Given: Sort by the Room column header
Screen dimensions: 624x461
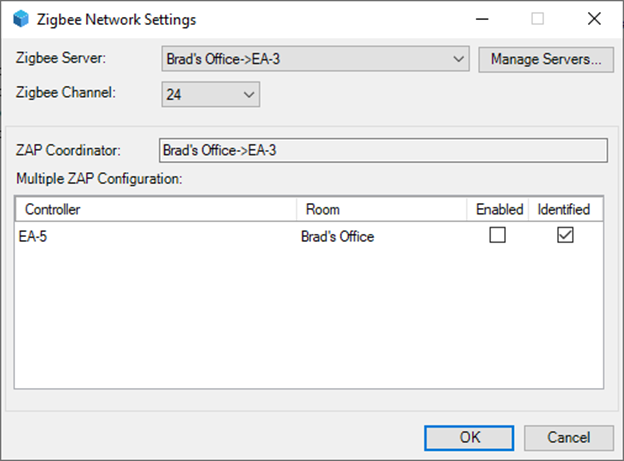Looking at the screenshot, I should coord(382,209).
